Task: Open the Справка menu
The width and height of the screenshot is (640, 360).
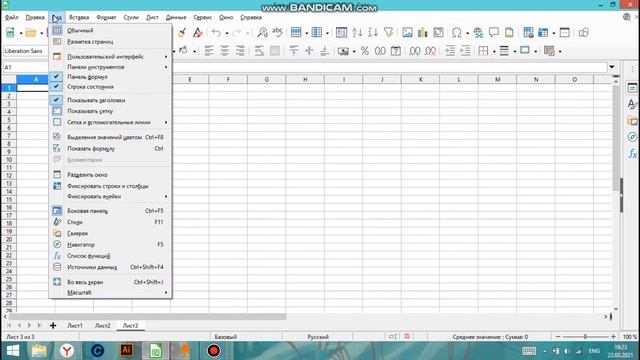Action: click(251, 18)
